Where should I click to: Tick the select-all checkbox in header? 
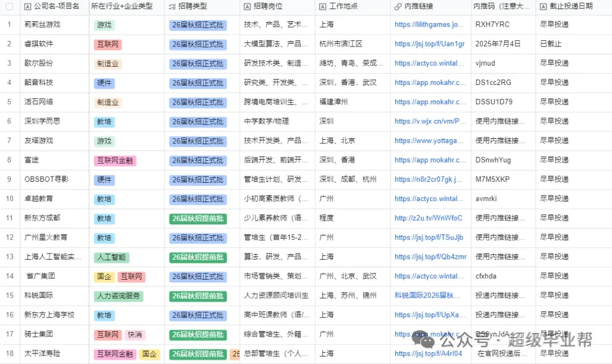[10, 7]
